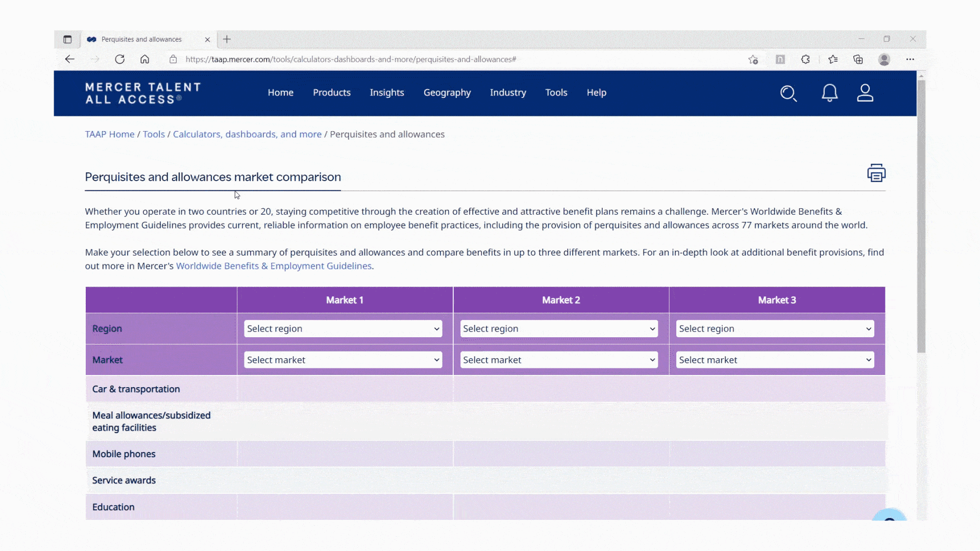Screen dimensions: 980x551
Task: Add the page to favorites with the star icon
Action: click(753, 59)
